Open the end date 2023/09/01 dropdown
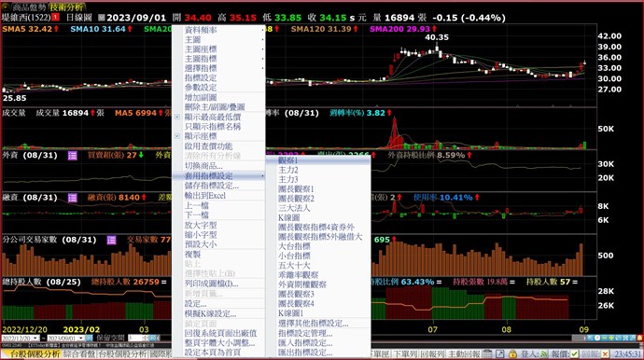 click(x=80, y=338)
